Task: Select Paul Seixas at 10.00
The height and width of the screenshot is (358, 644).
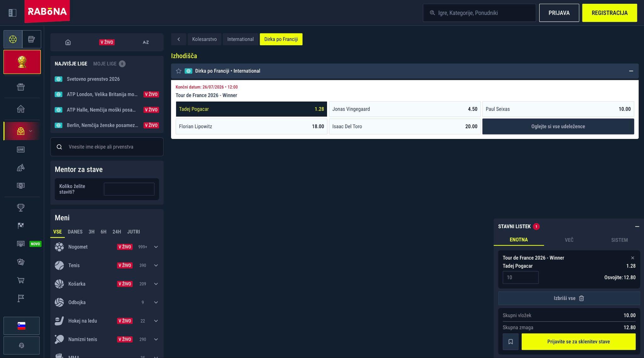Action: [x=558, y=109]
